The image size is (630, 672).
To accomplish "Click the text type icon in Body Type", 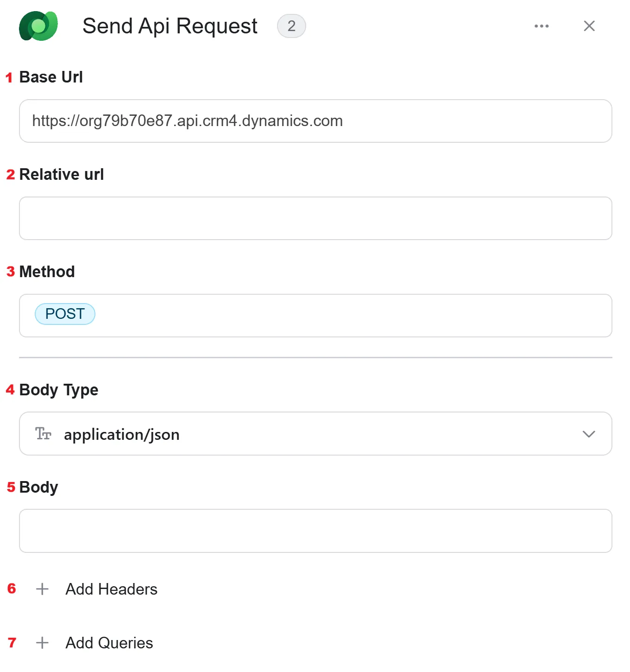I will click(x=43, y=434).
